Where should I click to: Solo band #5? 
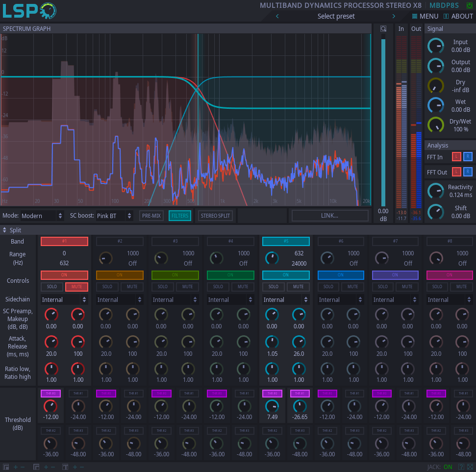pyautogui.click(x=274, y=287)
